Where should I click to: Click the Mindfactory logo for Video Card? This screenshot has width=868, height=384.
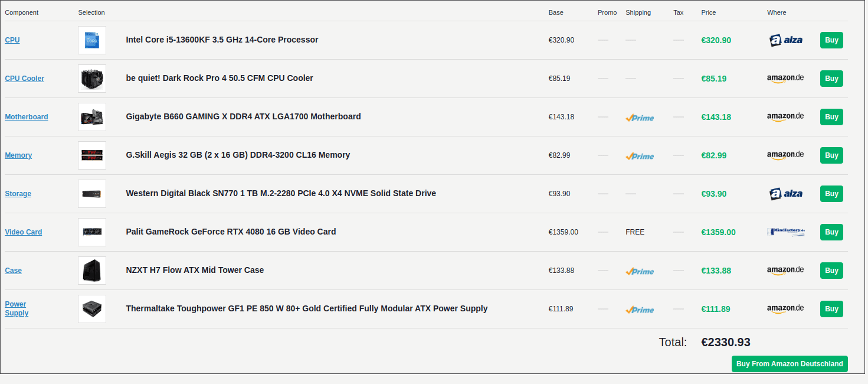coord(786,232)
